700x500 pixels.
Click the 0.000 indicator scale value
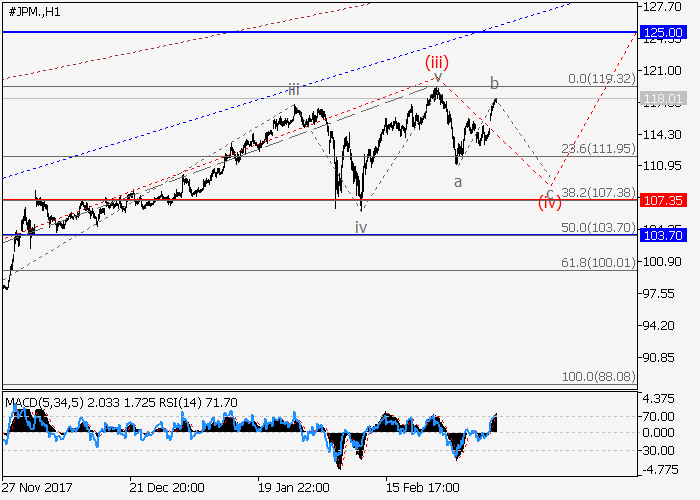[x=658, y=433]
